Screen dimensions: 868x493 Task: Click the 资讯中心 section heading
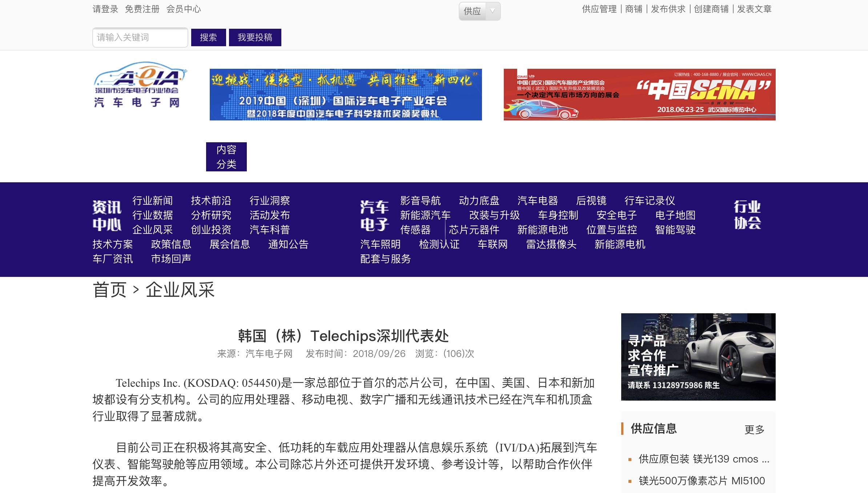point(107,215)
